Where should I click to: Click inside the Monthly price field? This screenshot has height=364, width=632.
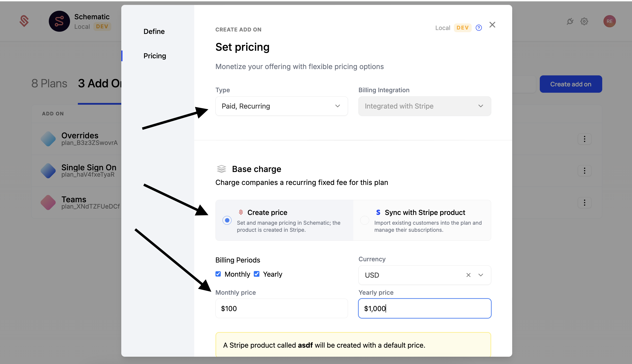(x=282, y=308)
